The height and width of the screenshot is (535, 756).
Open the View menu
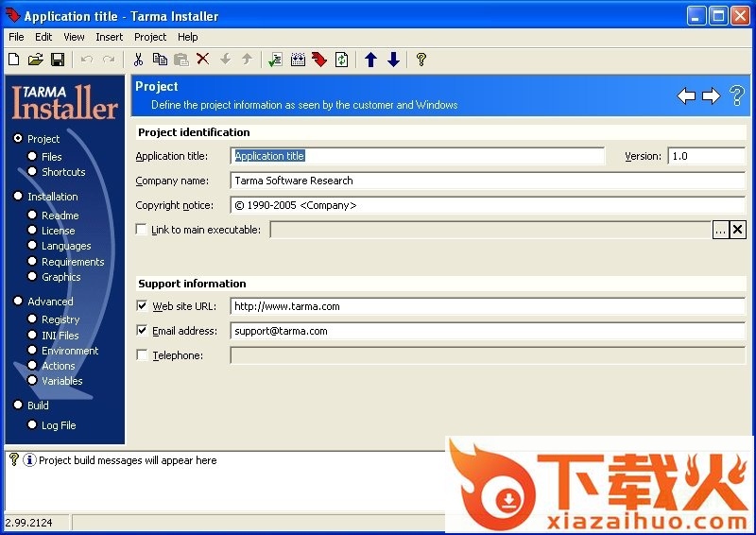pos(74,37)
